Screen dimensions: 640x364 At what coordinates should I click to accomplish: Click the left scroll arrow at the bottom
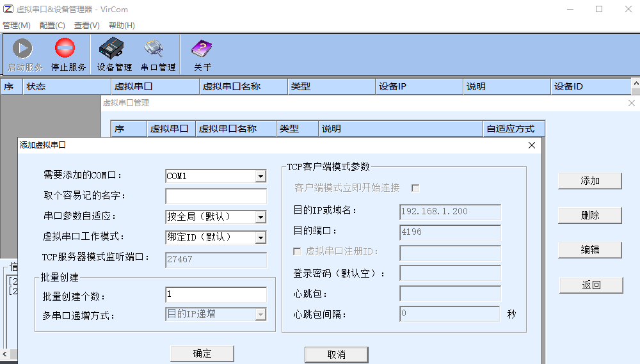pos(4,354)
